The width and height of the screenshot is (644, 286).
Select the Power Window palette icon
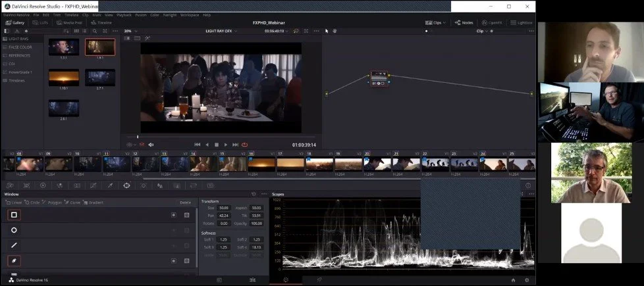point(126,185)
